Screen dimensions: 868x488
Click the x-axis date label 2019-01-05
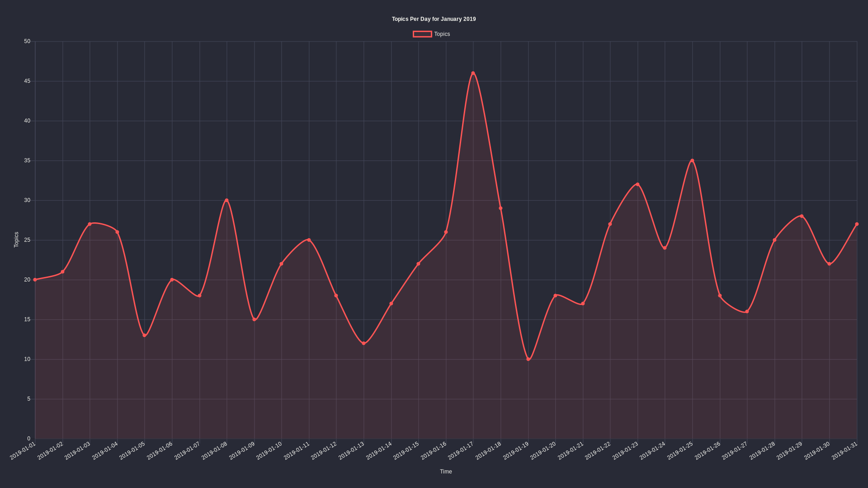132,451
